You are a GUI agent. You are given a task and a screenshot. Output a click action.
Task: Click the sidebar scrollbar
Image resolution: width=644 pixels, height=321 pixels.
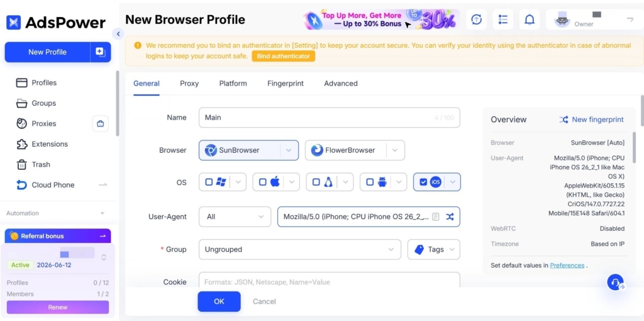point(117,103)
